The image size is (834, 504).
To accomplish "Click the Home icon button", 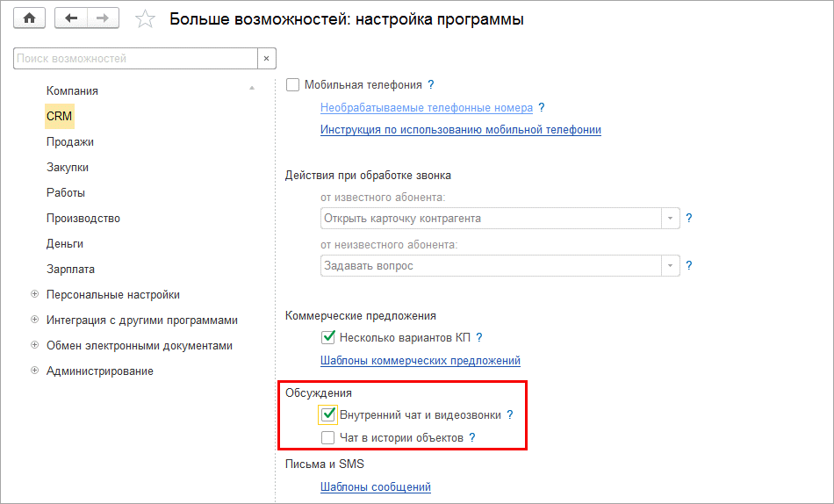I will point(30,18).
